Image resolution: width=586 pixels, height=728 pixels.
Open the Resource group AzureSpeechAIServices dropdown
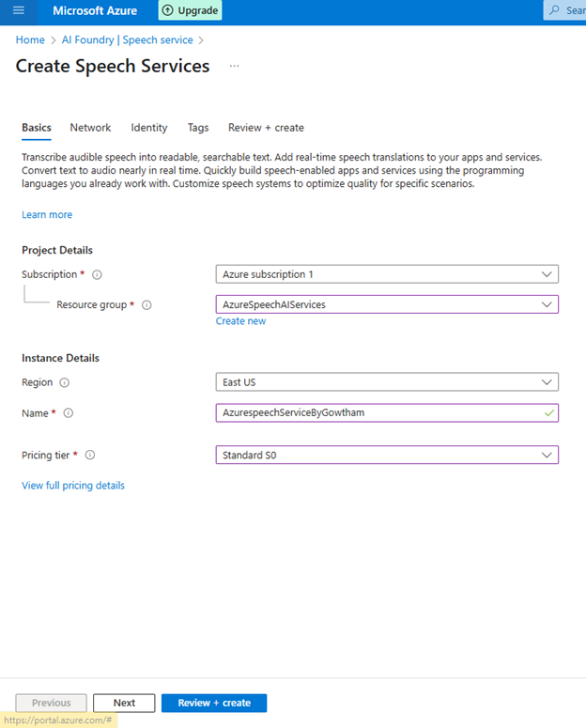[387, 304]
